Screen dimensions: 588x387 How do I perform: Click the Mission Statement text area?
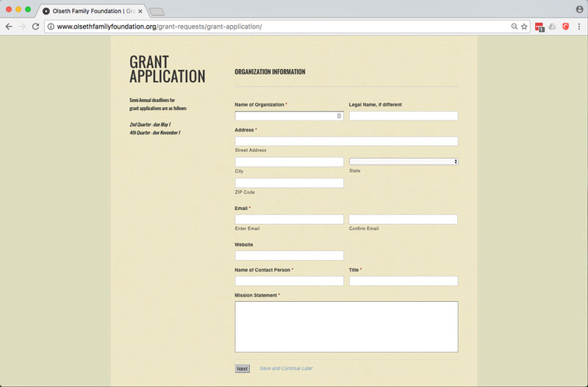pos(346,327)
